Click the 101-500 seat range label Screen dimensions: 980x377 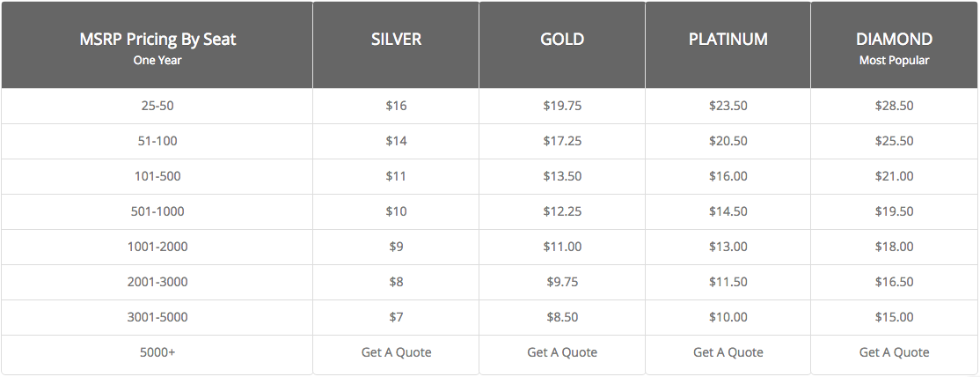pos(157,176)
